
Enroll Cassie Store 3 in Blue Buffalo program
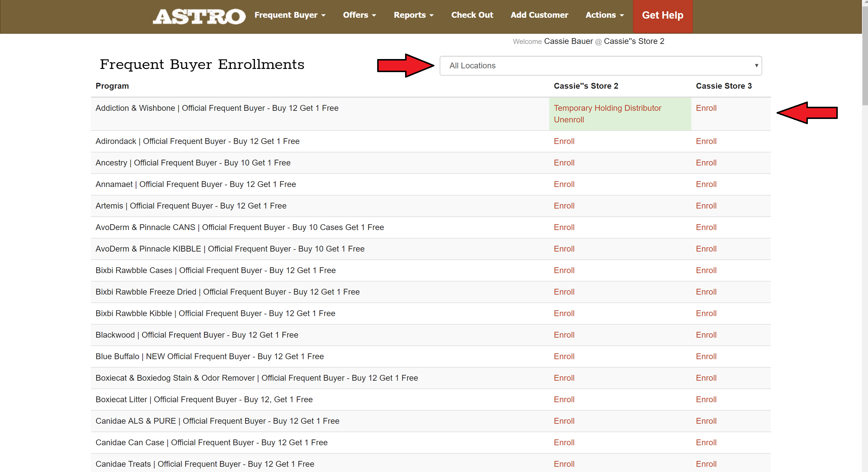(706, 356)
